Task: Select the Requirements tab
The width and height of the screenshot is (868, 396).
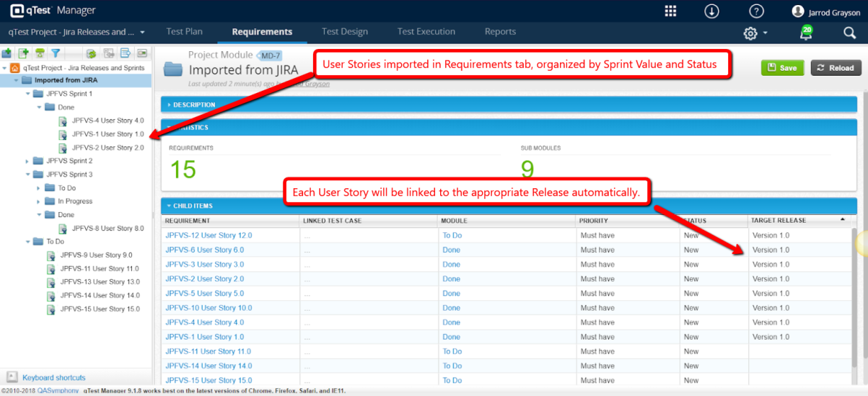Action: (x=262, y=32)
